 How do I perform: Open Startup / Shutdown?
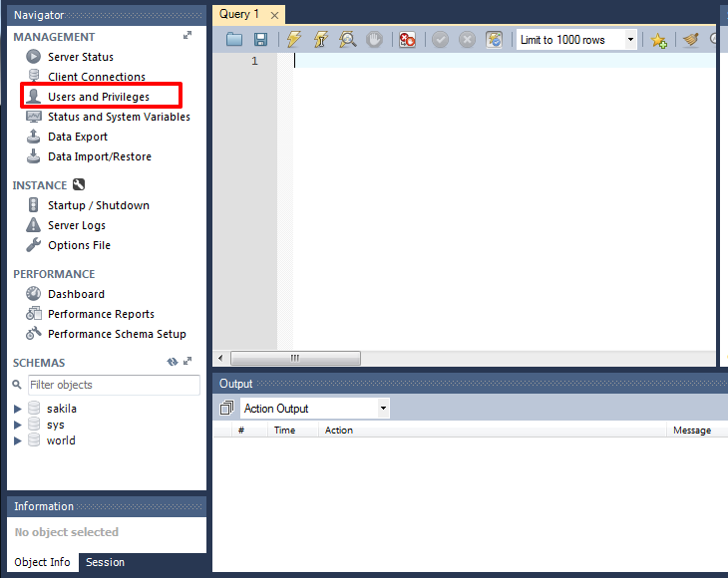[x=99, y=205]
